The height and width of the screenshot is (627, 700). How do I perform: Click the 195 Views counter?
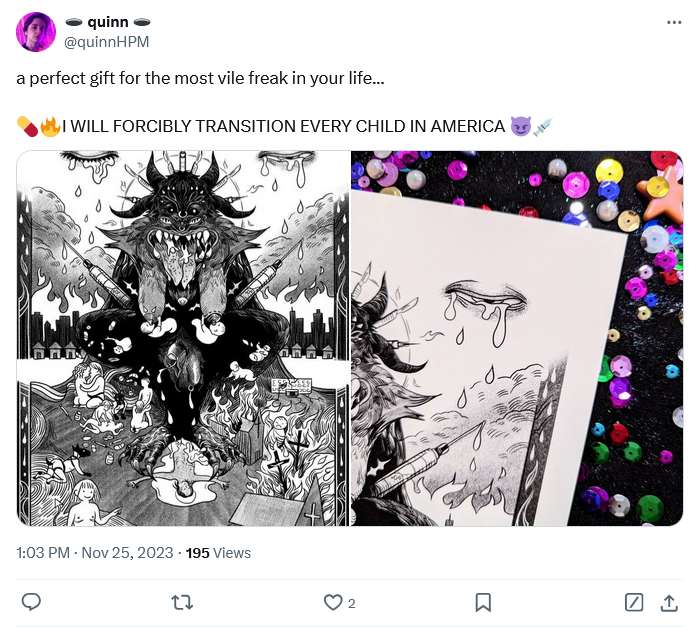[218, 553]
